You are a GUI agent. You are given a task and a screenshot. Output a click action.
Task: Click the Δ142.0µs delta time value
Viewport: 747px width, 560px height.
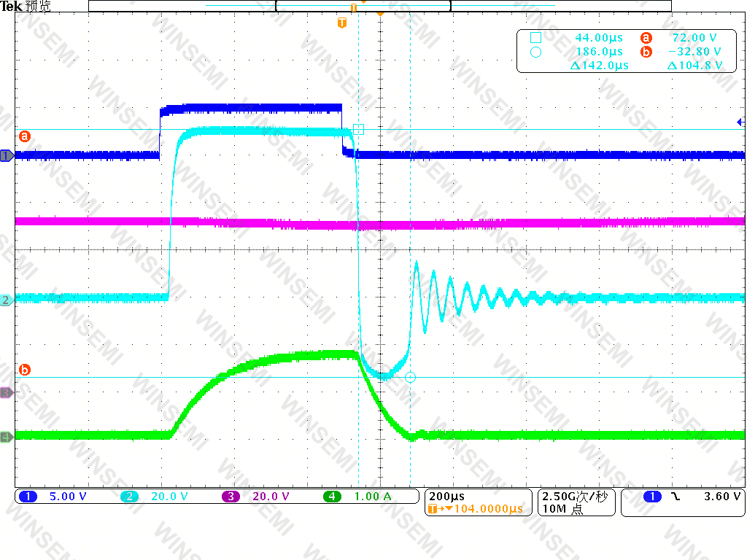click(600, 65)
